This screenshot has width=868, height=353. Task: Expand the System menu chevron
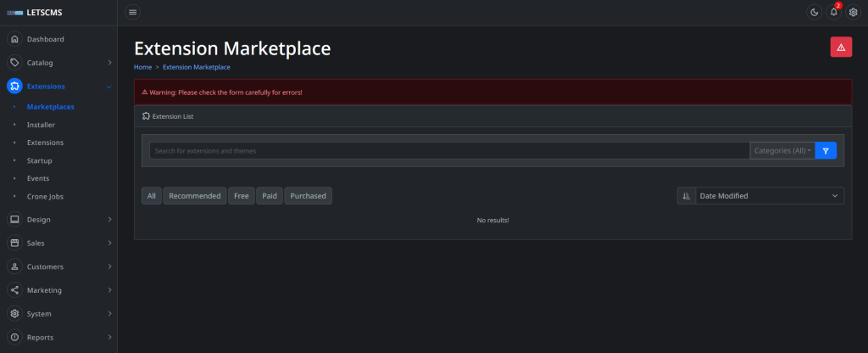click(x=109, y=314)
